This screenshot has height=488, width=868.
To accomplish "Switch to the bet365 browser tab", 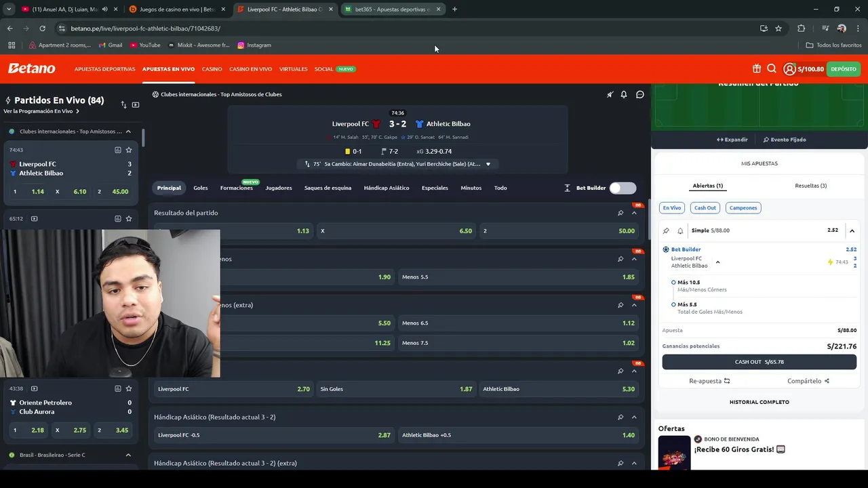I will click(393, 9).
